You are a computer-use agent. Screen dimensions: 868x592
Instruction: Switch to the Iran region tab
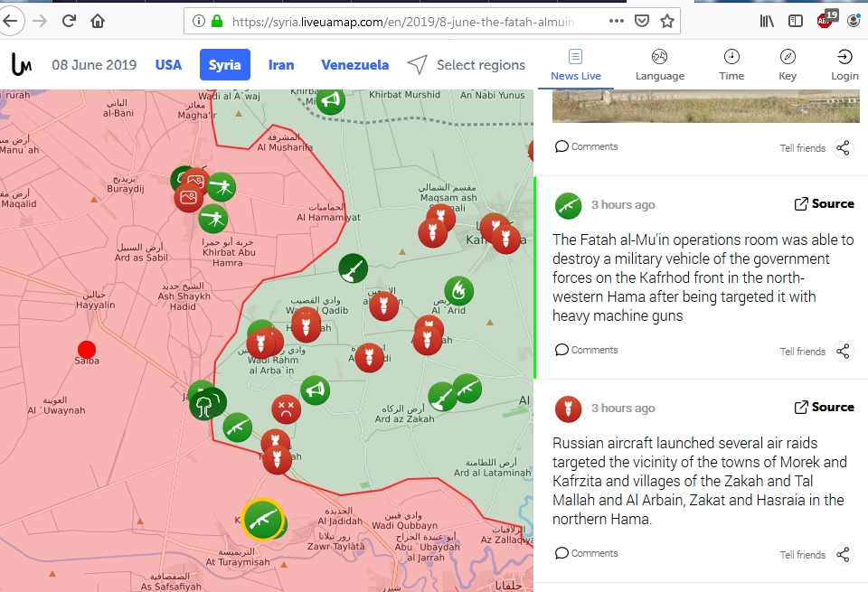click(x=281, y=65)
